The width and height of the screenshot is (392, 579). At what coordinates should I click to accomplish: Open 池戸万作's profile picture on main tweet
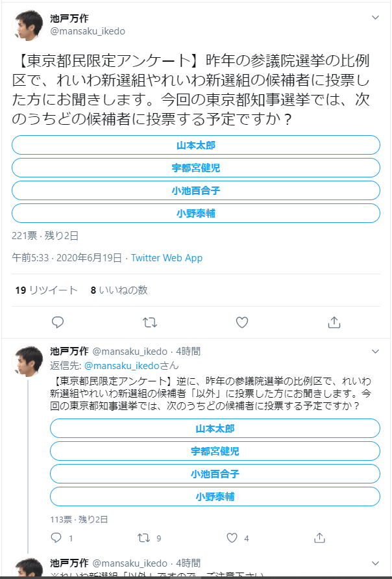[28, 25]
